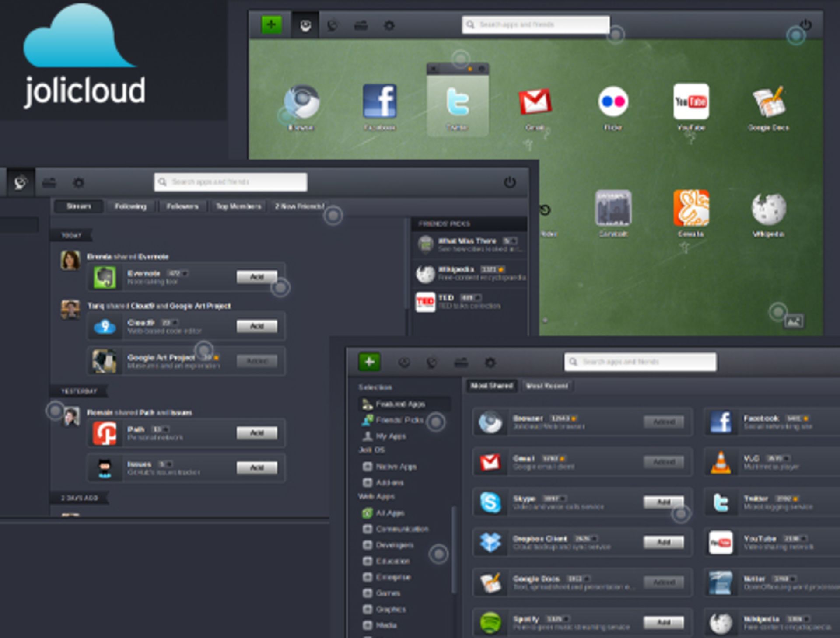Click Add next to Evernote in the stream

pos(257,277)
